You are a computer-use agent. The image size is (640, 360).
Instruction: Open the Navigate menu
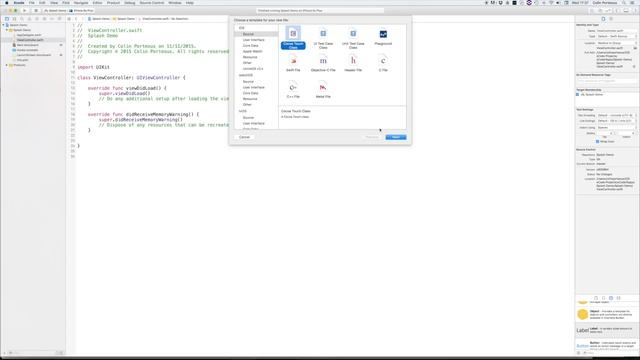(x=81, y=3)
